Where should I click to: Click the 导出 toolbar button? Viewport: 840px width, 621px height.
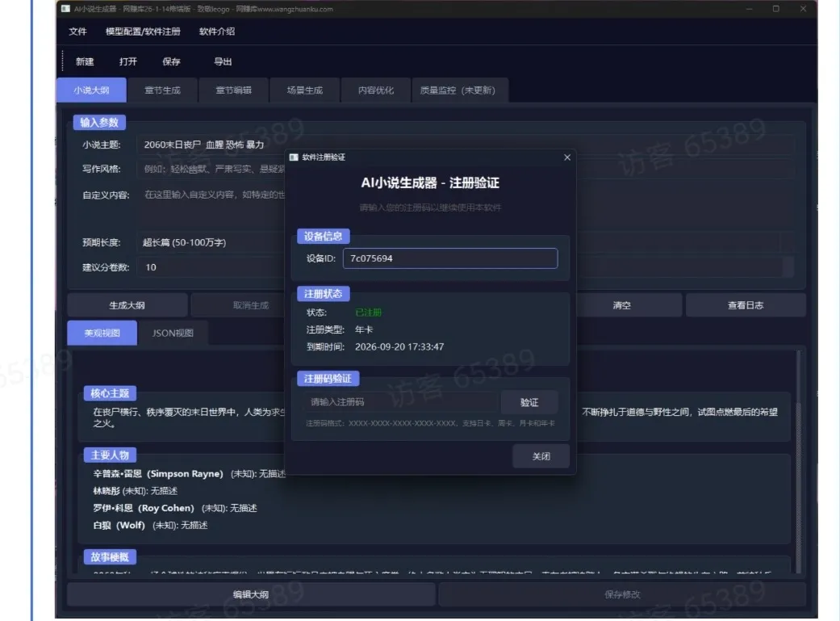click(x=223, y=61)
